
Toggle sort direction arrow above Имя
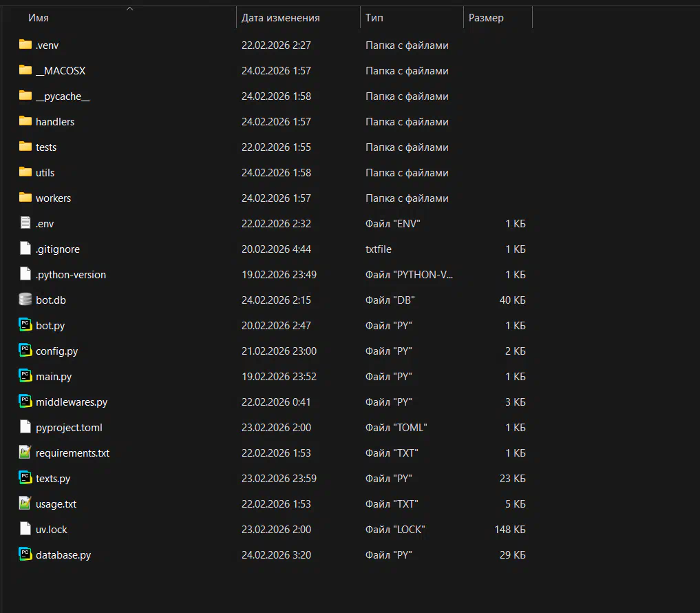point(130,8)
